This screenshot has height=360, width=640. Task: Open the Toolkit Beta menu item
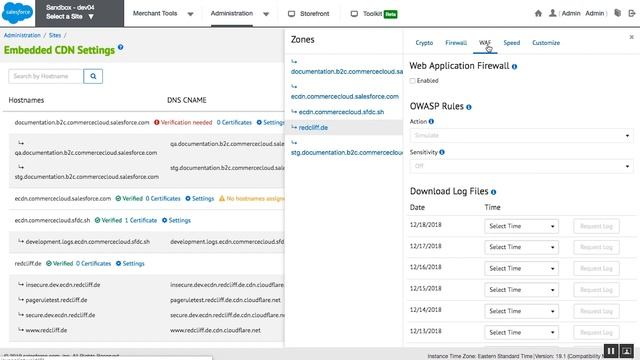(x=374, y=14)
